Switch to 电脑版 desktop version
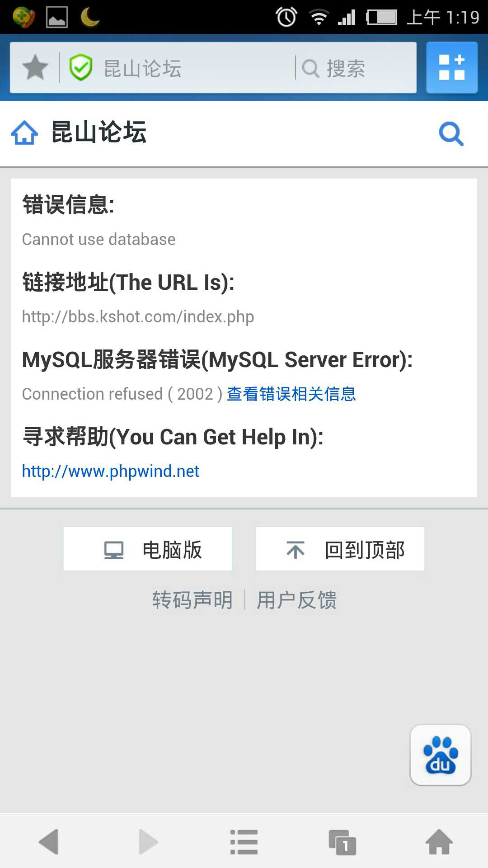Viewport: 488px width, 868px height. coord(148,549)
